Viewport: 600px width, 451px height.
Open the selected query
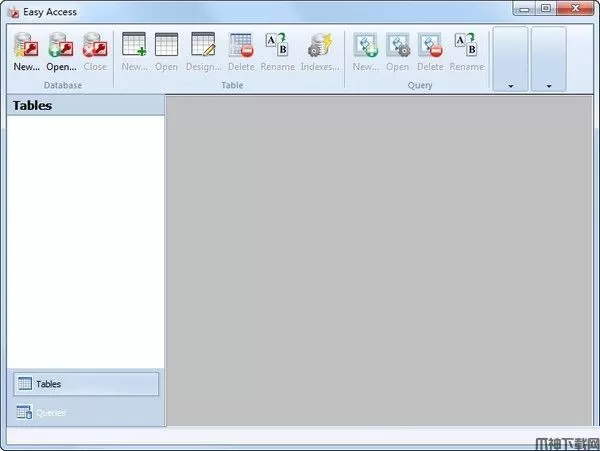tap(398, 52)
